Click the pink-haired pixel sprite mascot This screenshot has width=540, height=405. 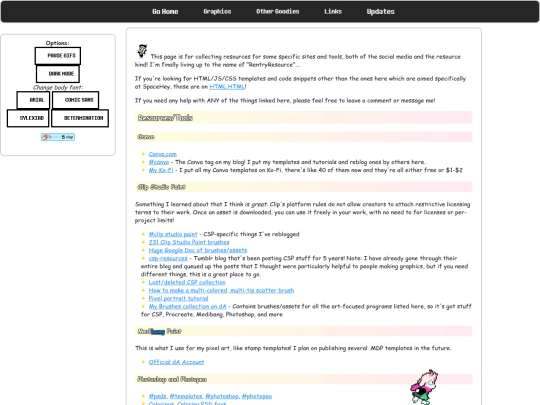tap(424, 387)
